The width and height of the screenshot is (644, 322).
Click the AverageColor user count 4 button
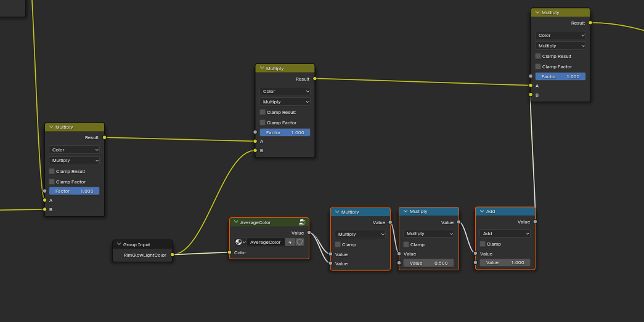(290, 242)
